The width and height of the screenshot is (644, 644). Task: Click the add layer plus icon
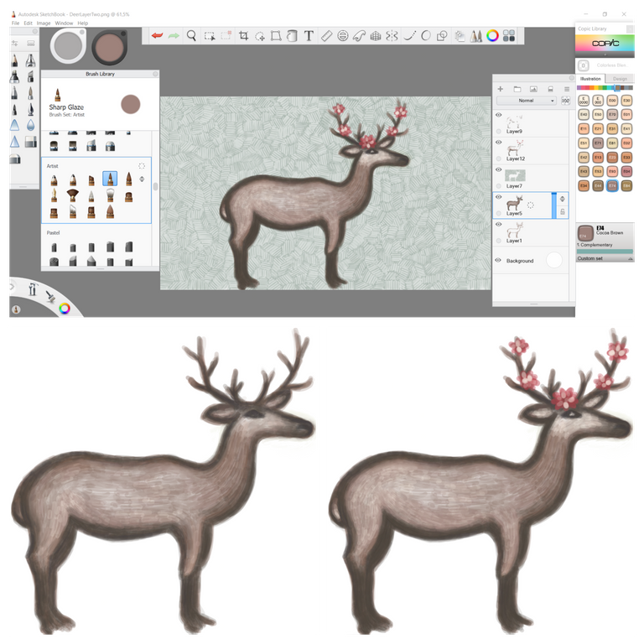coord(501,89)
